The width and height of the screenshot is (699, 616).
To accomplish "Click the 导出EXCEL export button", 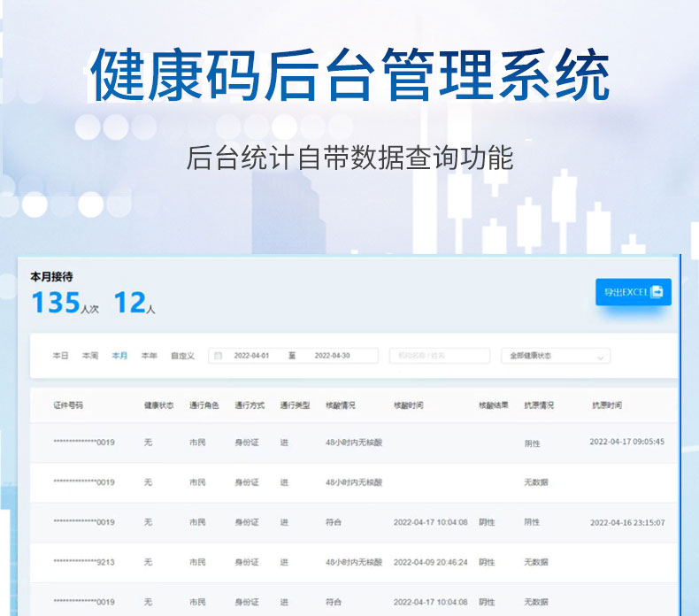I will (633, 292).
